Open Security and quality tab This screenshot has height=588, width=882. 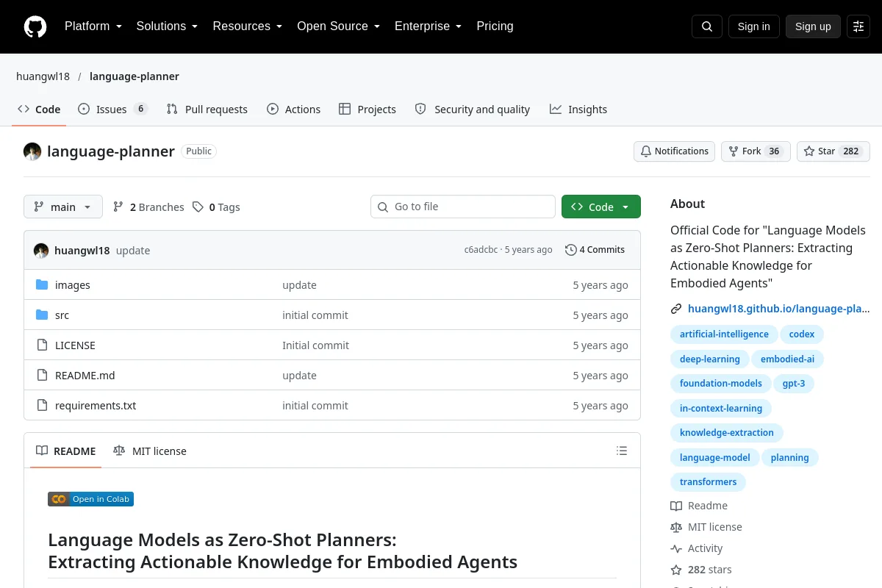[473, 110]
